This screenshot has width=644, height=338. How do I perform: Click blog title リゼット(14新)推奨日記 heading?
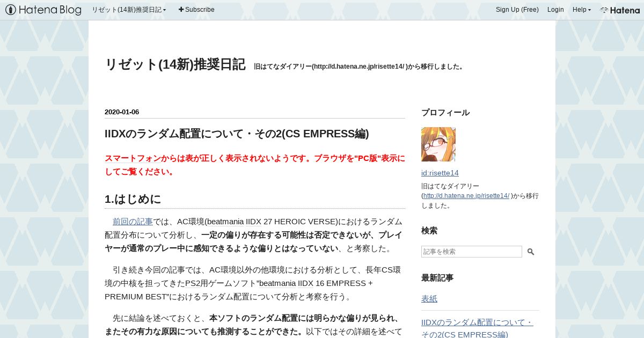point(175,64)
